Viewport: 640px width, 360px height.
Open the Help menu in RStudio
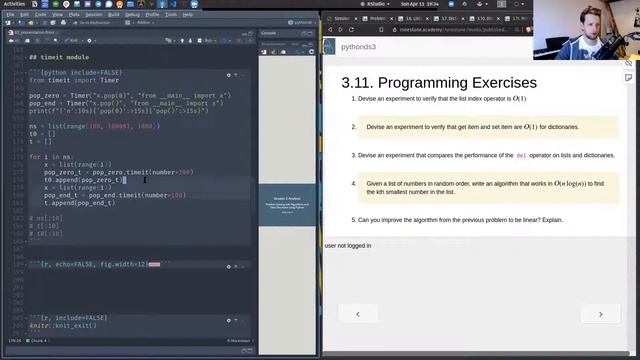tap(187, 15)
